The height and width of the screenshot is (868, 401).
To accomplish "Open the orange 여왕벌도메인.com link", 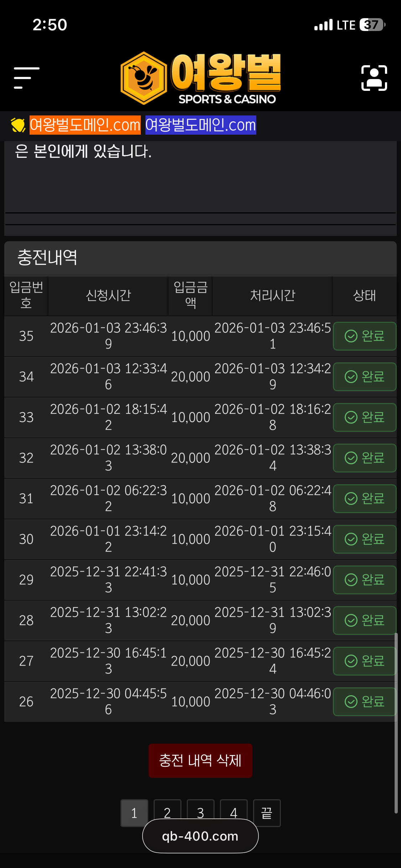I will pyautogui.click(x=85, y=125).
